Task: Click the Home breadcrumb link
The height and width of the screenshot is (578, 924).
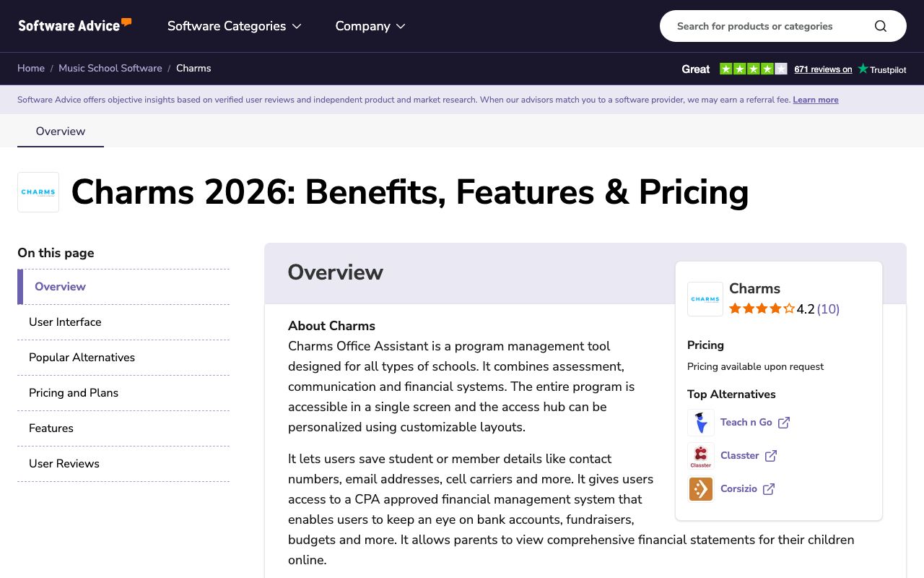Action: (x=31, y=68)
